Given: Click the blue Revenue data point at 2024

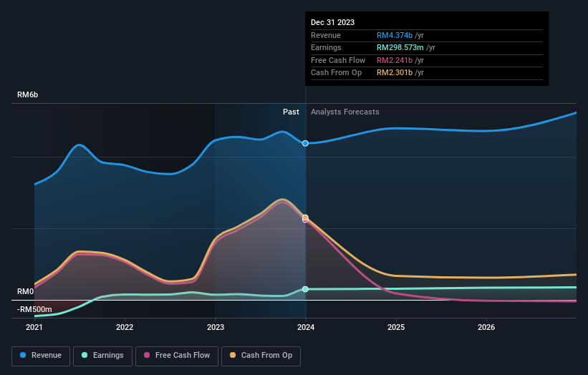Looking at the screenshot, I should pos(305,143).
